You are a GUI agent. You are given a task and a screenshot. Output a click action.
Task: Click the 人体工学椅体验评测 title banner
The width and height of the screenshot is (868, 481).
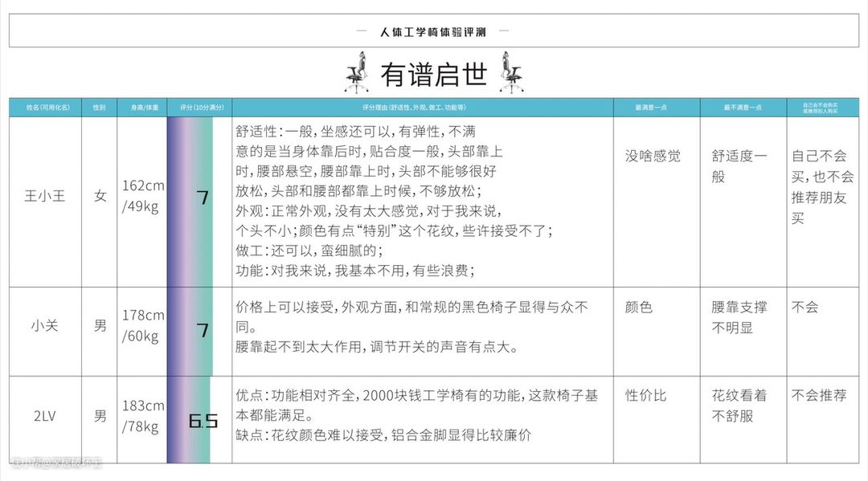coord(434,32)
